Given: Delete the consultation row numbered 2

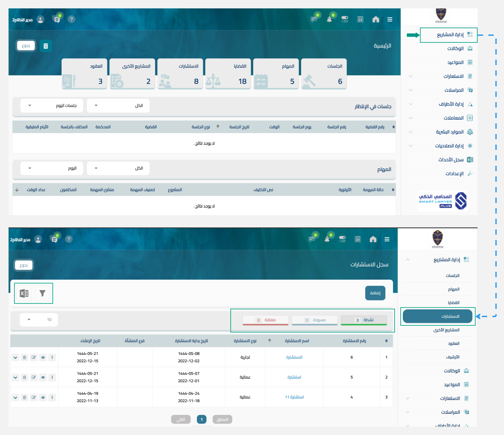Looking at the screenshot, I should [25, 377].
